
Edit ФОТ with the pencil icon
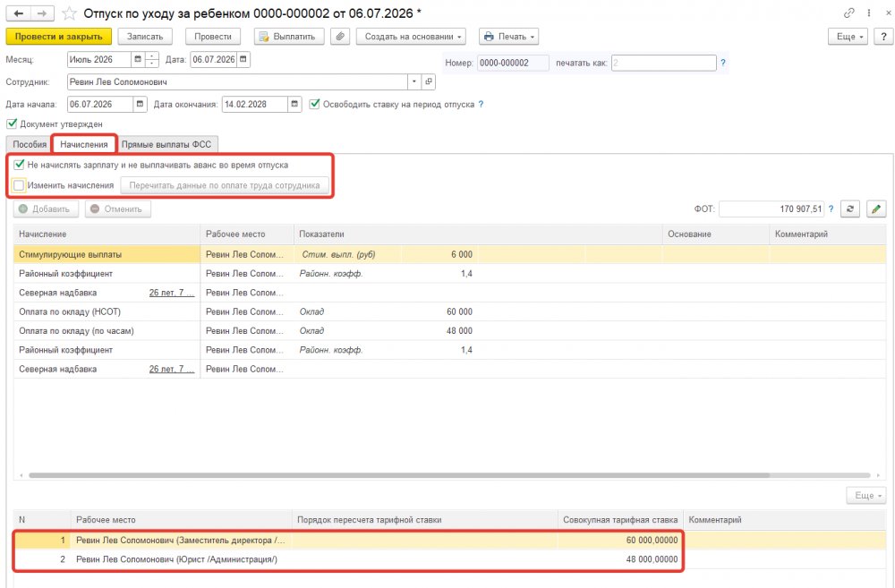tap(876, 209)
